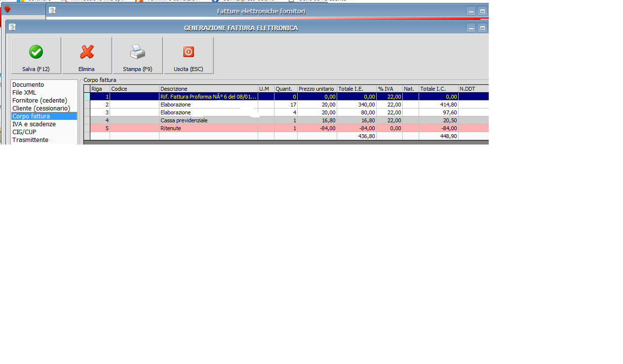
Task: Minimize the Fatture elettroniche fornitori window
Action: 471,11
